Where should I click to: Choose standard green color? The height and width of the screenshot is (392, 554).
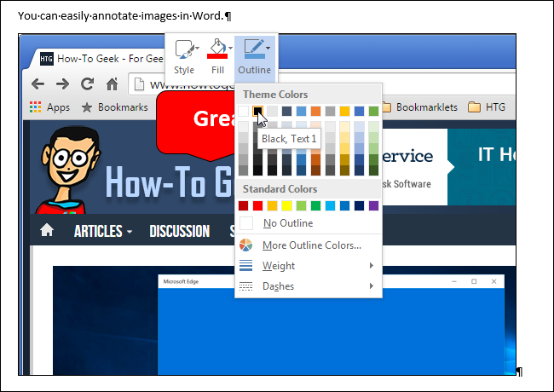pos(315,205)
